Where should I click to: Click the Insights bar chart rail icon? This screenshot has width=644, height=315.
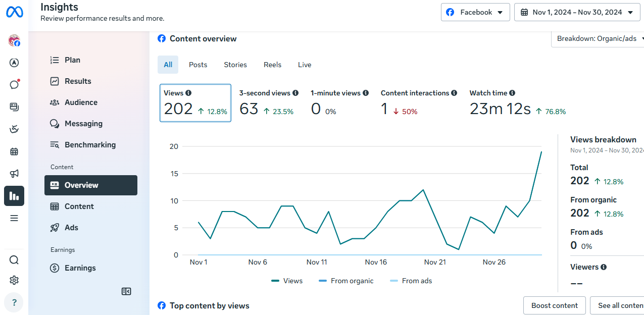[14, 196]
